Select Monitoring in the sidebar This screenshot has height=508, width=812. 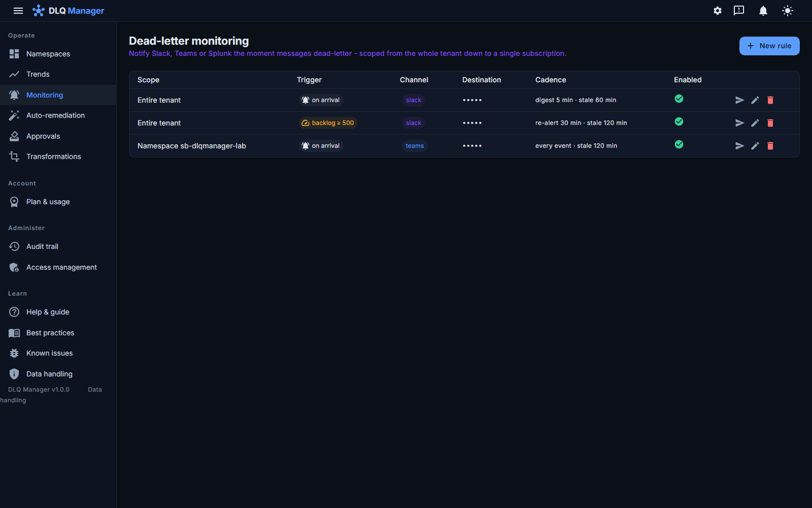58,95
